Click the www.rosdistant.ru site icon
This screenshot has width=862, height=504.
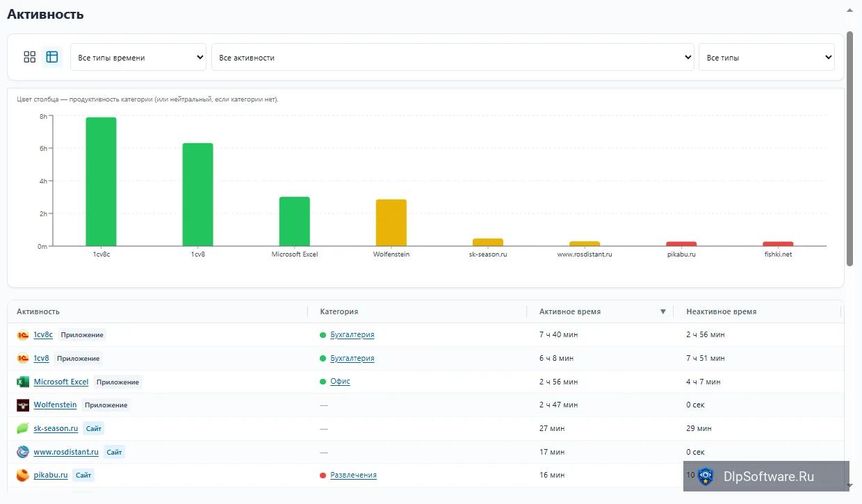pyautogui.click(x=23, y=452)
